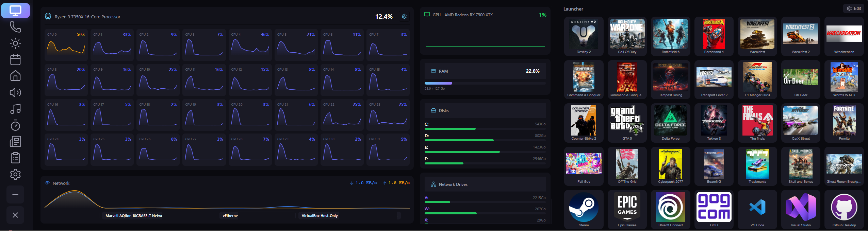The height and width of the screenshot is (231, 868).
Task: Open the task checklist sidebar icon
Action: tap(15, 158)
